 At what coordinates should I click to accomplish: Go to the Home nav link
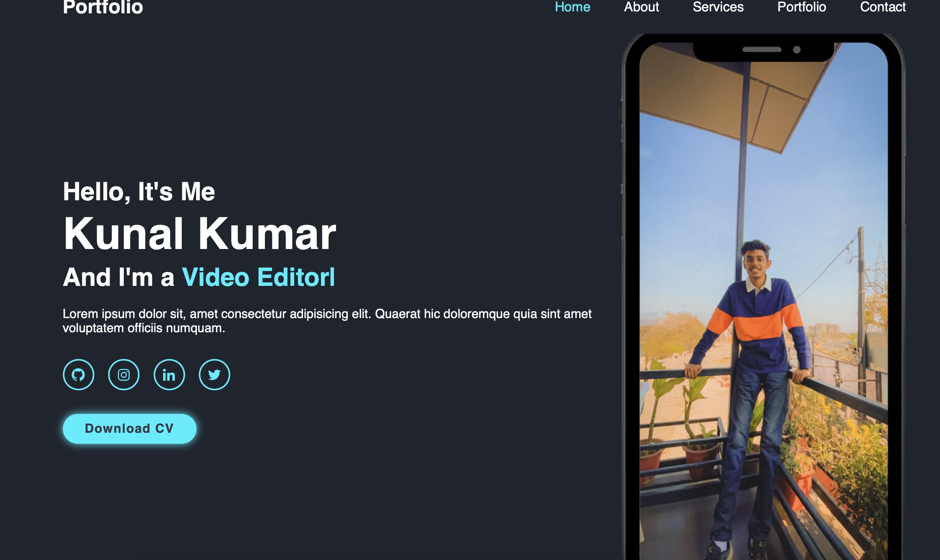[572, 7]
